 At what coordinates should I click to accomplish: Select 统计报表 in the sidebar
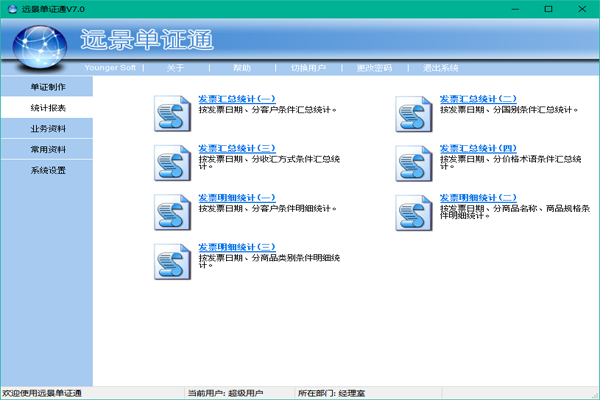coord(47,108)
